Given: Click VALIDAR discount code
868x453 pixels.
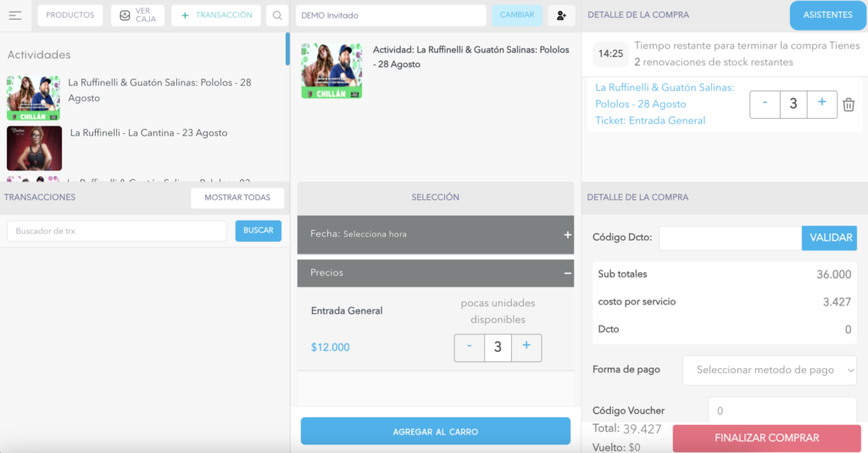Looking at the screenshot, I should click(831, 238).
